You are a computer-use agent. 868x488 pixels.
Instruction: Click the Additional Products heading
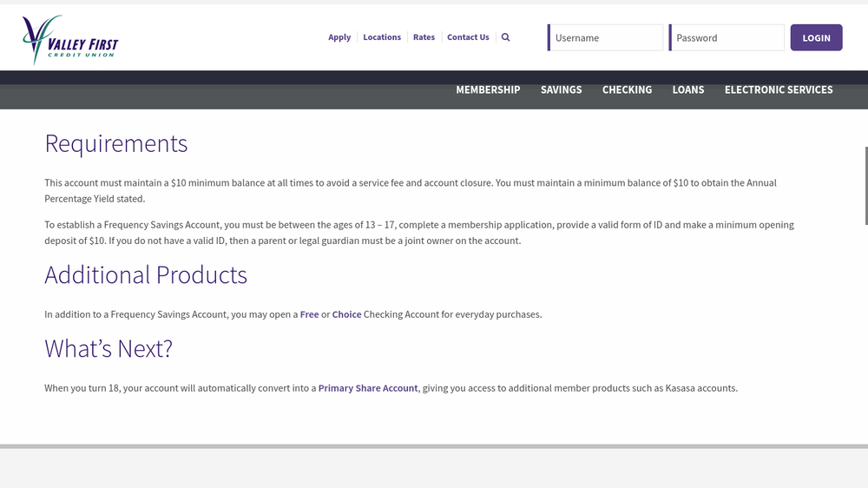(146, 275)
